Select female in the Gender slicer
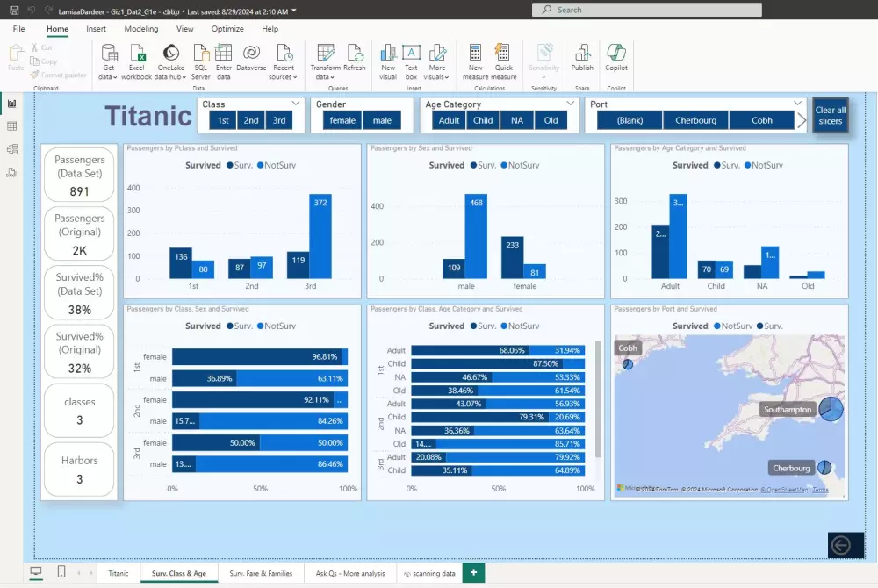 (x=343, y=120)
